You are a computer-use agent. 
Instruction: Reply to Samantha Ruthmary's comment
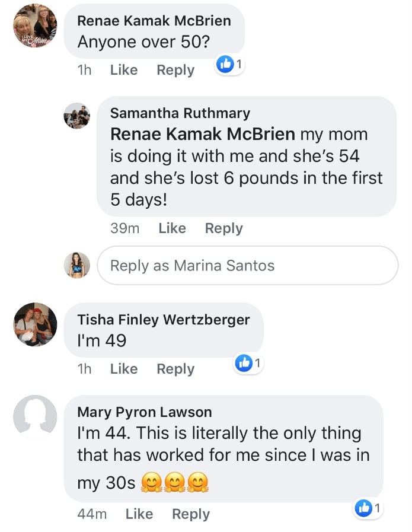click(223, 228)
